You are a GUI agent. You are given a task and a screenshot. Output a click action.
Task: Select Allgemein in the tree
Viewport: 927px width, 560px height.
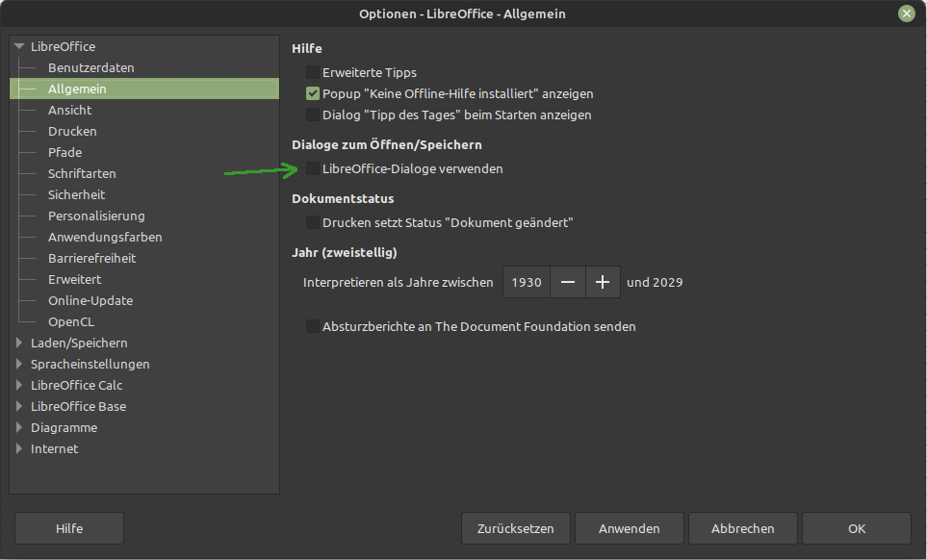tap(77, 89)
